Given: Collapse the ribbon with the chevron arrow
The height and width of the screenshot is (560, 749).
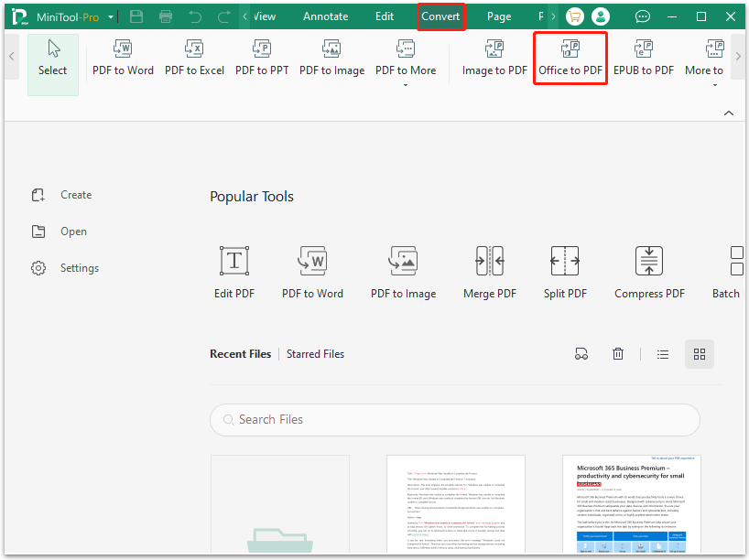Looking at the screenshot, I should (x=728, y=112).
